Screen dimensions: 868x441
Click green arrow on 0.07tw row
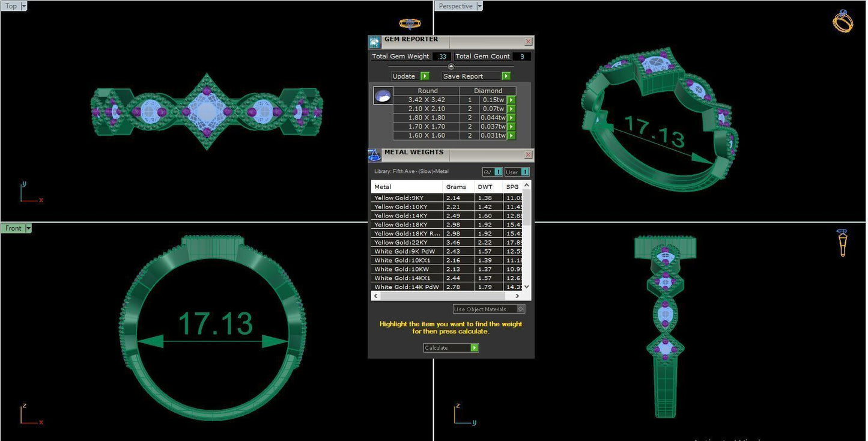511,109
